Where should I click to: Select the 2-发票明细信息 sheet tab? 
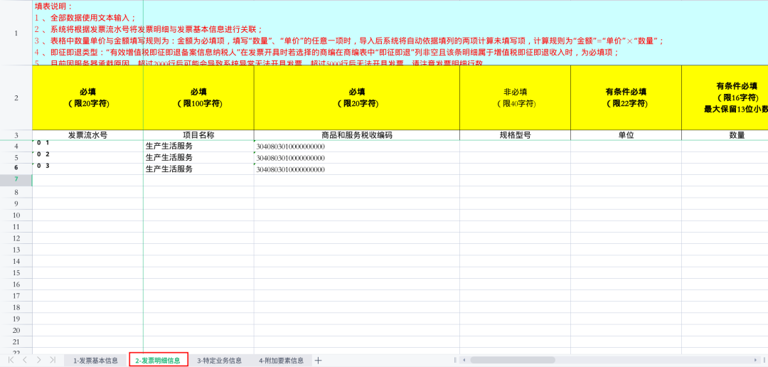pyautogui.click(x=159, y=360)
